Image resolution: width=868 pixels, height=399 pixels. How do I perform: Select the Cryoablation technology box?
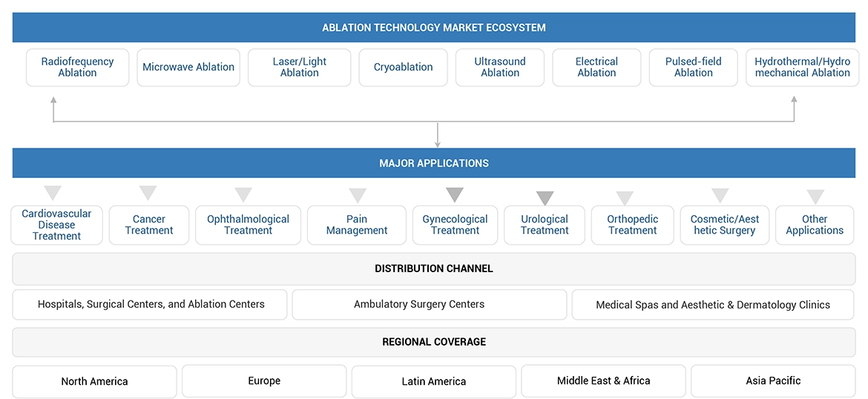[404, 67]
